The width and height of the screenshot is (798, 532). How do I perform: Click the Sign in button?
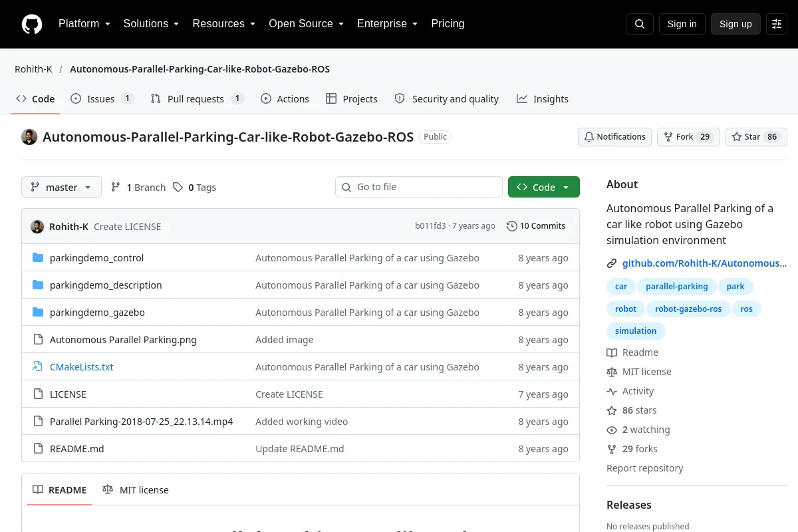tap(682, 24)
